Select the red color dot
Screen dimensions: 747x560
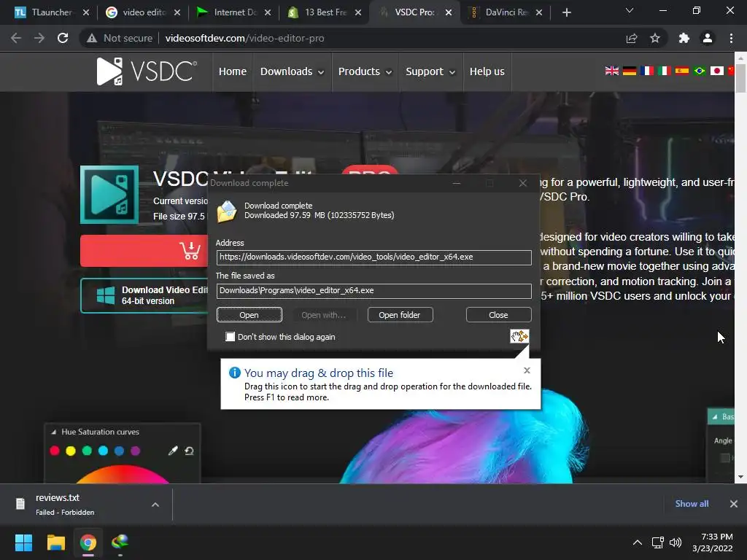pos(55,451)
